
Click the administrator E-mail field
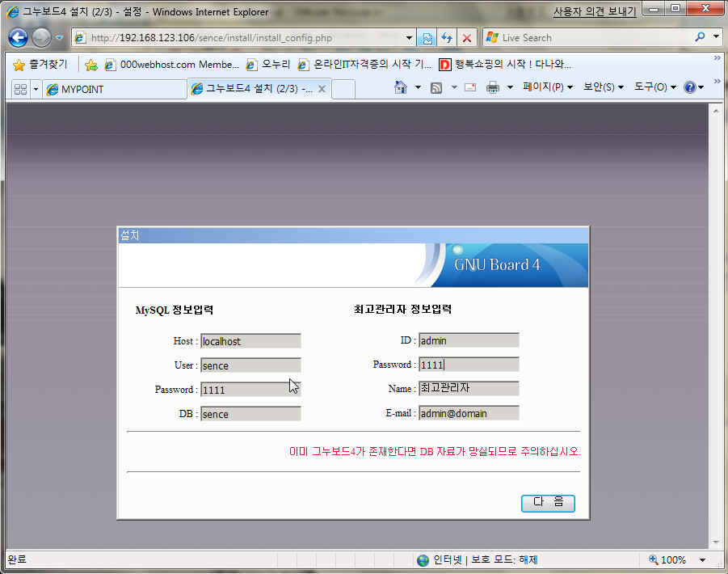coord(469,413)
